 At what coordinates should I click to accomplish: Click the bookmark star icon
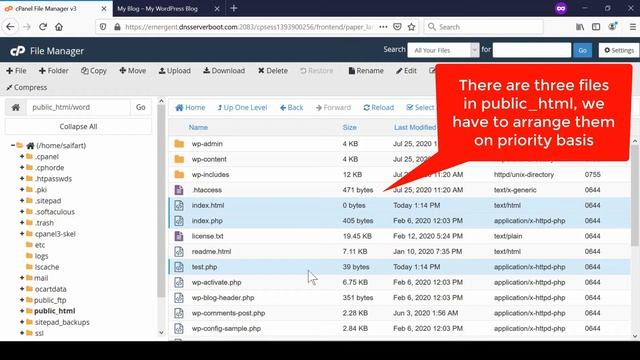[411, 27]
